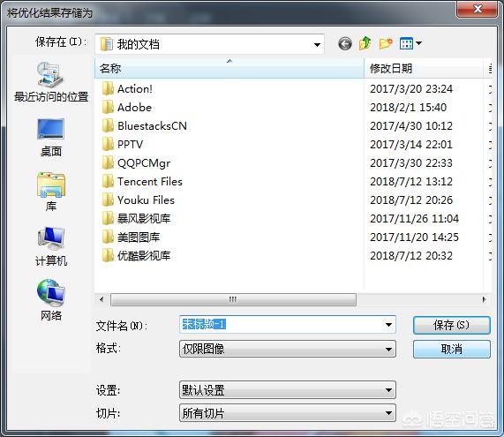Click the 保存 button

(452, 325)
